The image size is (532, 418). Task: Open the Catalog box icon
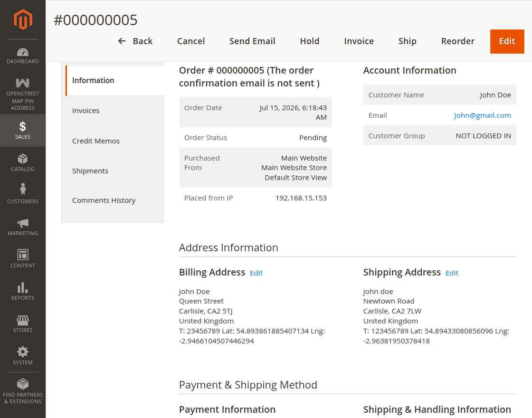click(23, 159)
